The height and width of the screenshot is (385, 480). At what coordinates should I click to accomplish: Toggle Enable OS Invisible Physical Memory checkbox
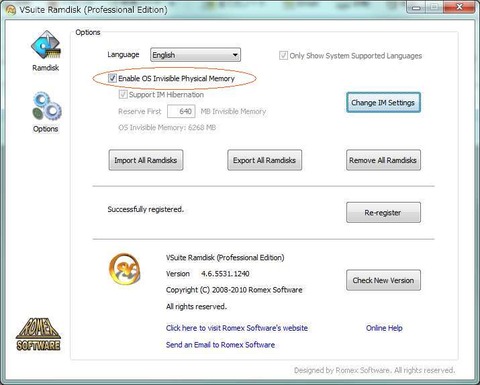(112, 78)
